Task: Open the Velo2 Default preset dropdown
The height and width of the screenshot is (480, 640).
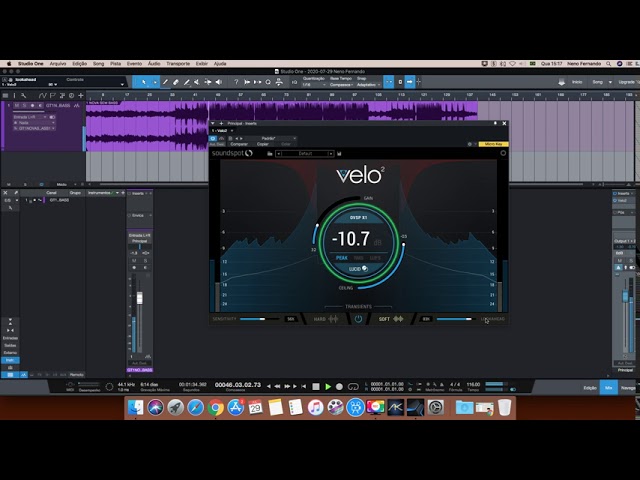Action: click(x=305, y=153)
